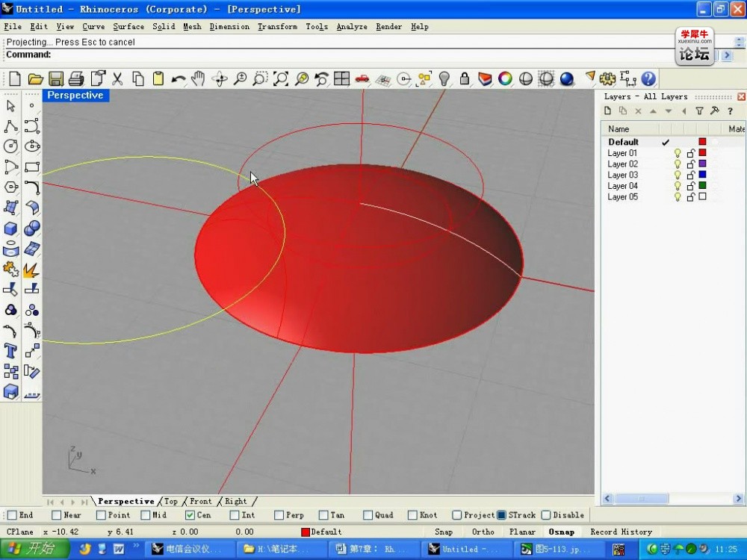The width and height of the screenshot is (747, 560).
Task: Enable the Near osnap checkbox
Action: tap(56, 514)
